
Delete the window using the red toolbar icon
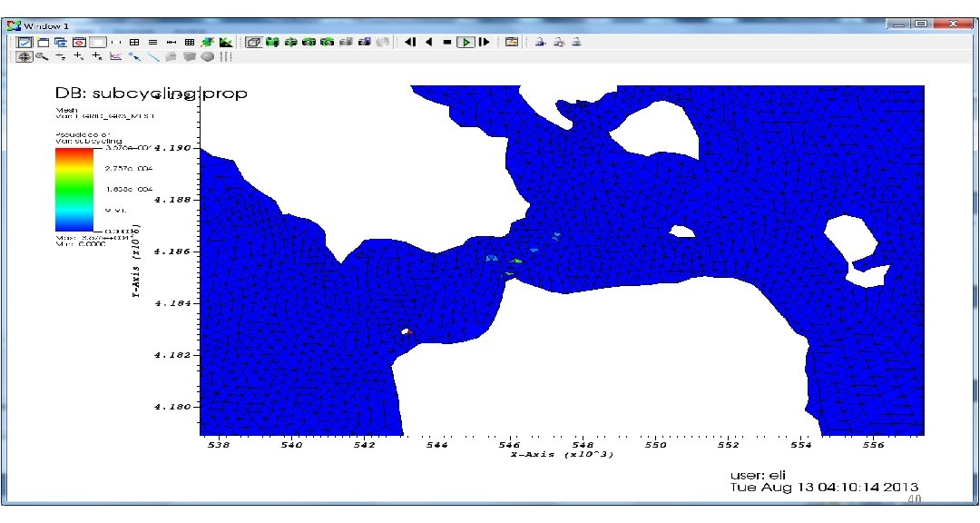point(79,43)
